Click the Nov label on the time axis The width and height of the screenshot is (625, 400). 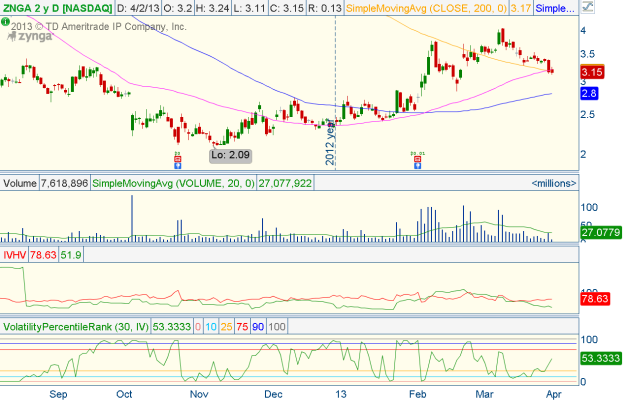pyautogui.click(x=199, y=394)
